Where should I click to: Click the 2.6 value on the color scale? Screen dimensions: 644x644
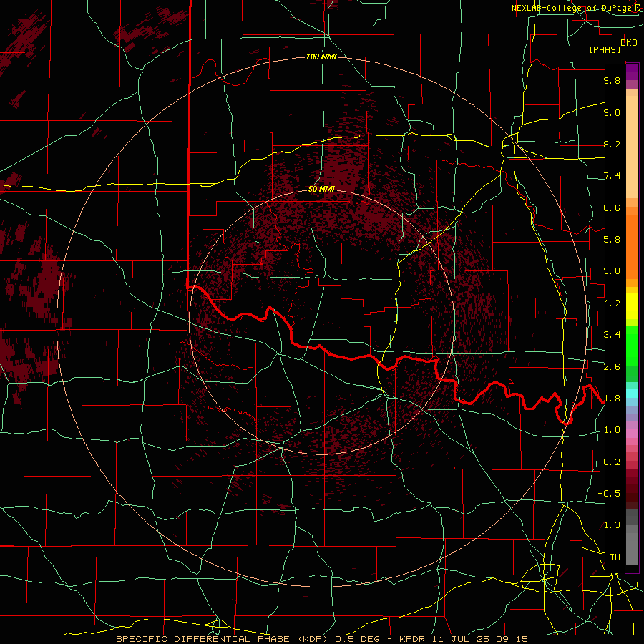point(612,367)
